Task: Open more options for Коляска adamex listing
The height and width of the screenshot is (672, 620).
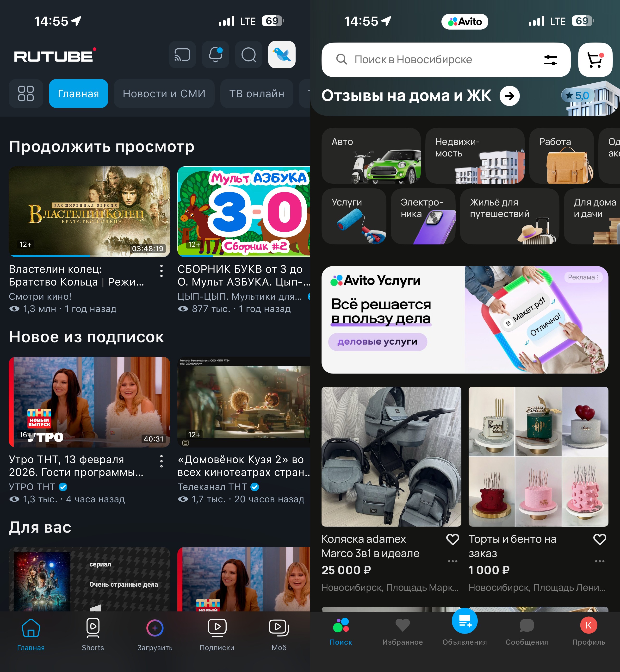Action: point(453,561)
